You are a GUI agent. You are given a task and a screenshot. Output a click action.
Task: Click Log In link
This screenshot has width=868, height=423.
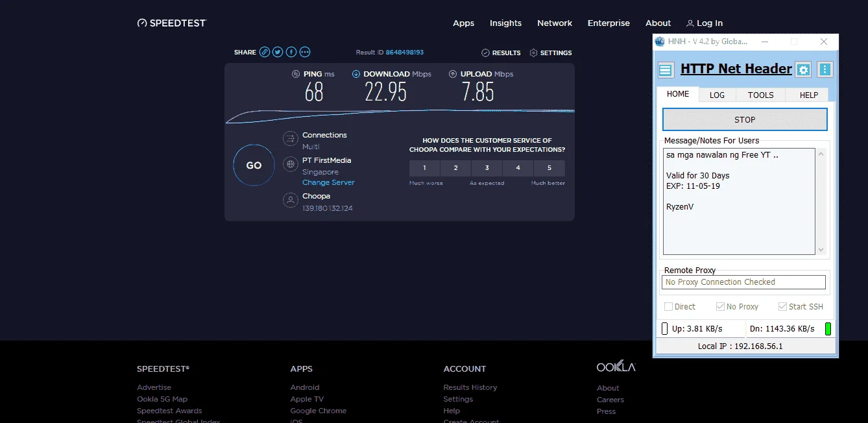705,23
